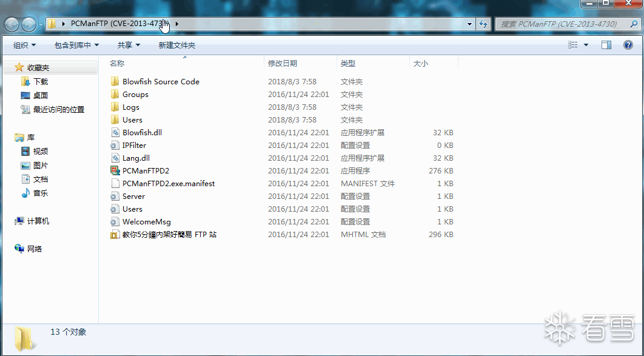644x356 pixels.
Task: Click the 13 个对象 status text
Action: (x=68, y=332)
